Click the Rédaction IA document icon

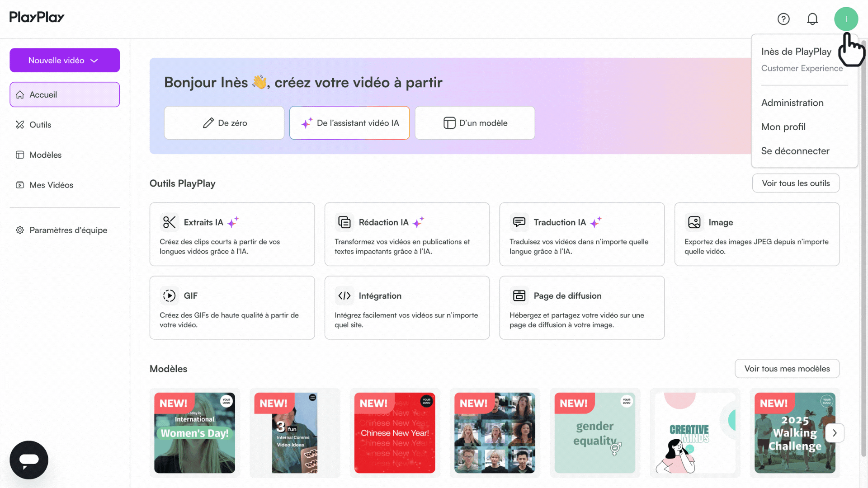click(x=344, y=222)
